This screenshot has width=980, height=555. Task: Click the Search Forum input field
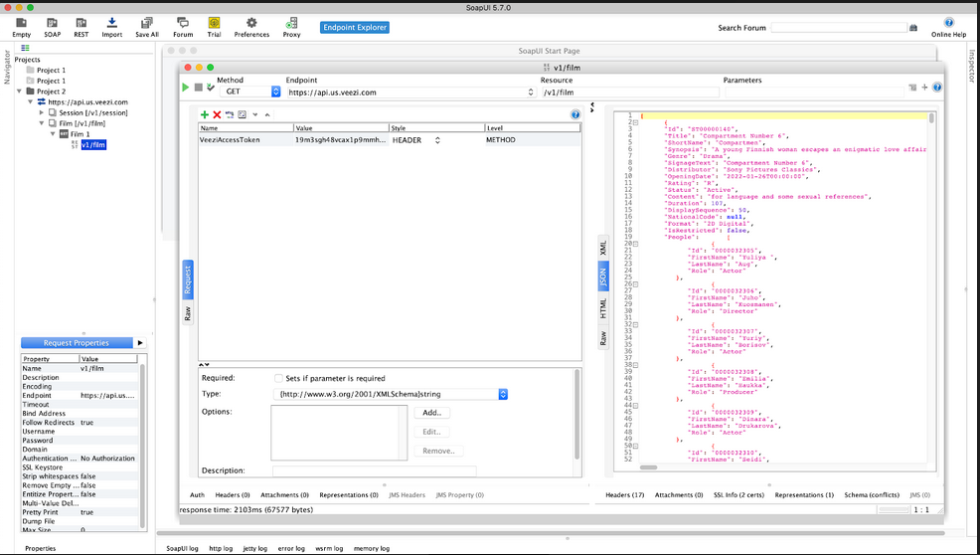click(x=838, y=28)
